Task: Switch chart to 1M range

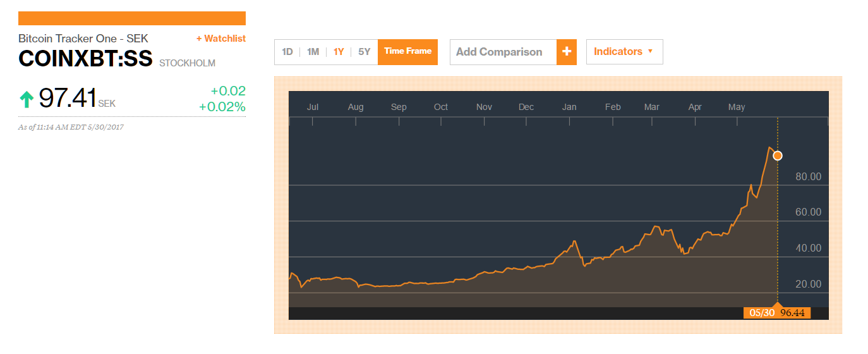Action: pos(313,52)
